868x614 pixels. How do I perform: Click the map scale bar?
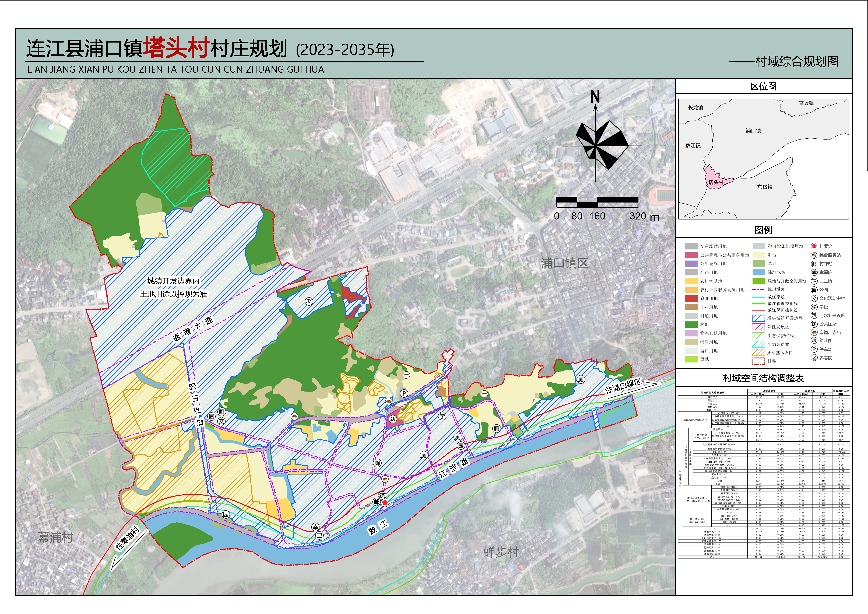597,202
